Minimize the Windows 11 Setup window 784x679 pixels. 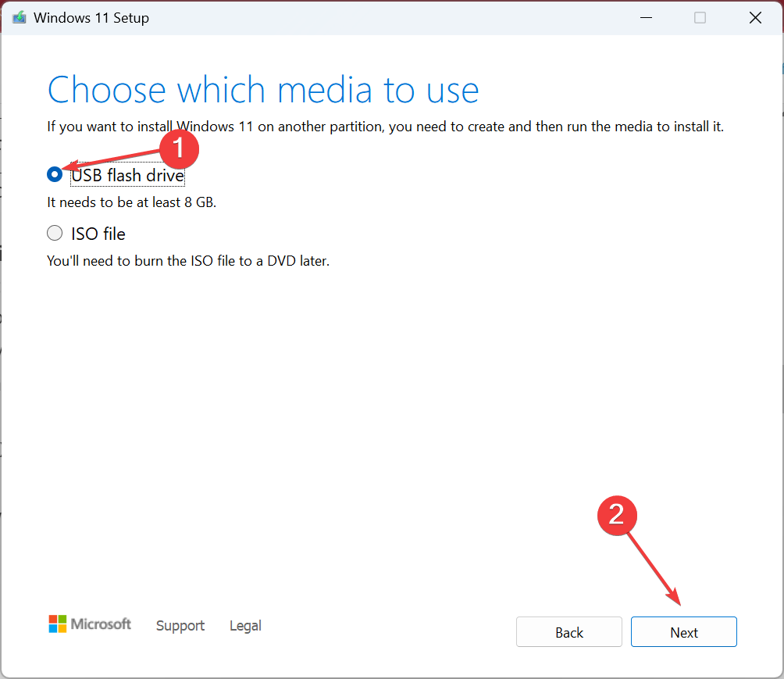point(646,17)
